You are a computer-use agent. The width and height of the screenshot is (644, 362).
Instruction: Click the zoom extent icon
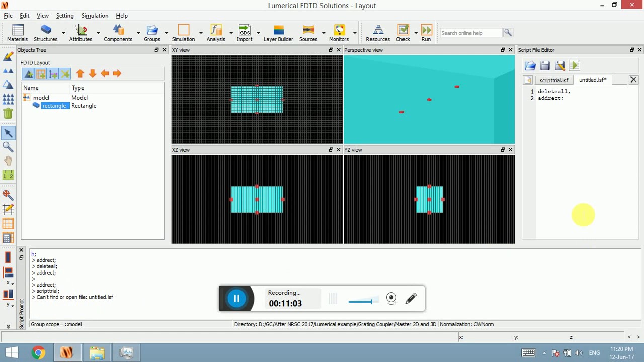tap(8, 194)
